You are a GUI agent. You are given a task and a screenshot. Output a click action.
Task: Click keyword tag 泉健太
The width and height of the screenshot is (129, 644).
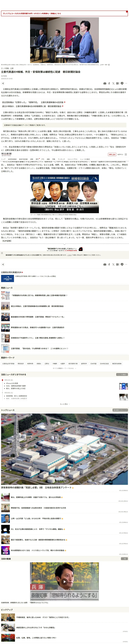point(39,364)
